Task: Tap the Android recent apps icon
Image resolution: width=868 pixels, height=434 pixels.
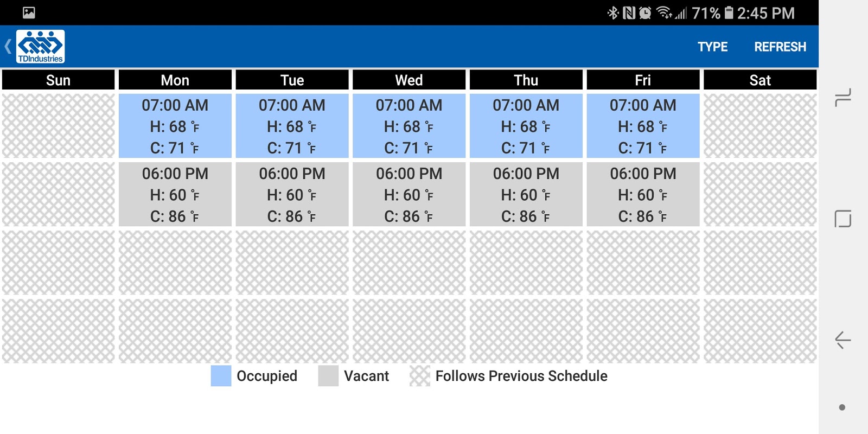Action: pyautogui.click(x=843, y=98)
